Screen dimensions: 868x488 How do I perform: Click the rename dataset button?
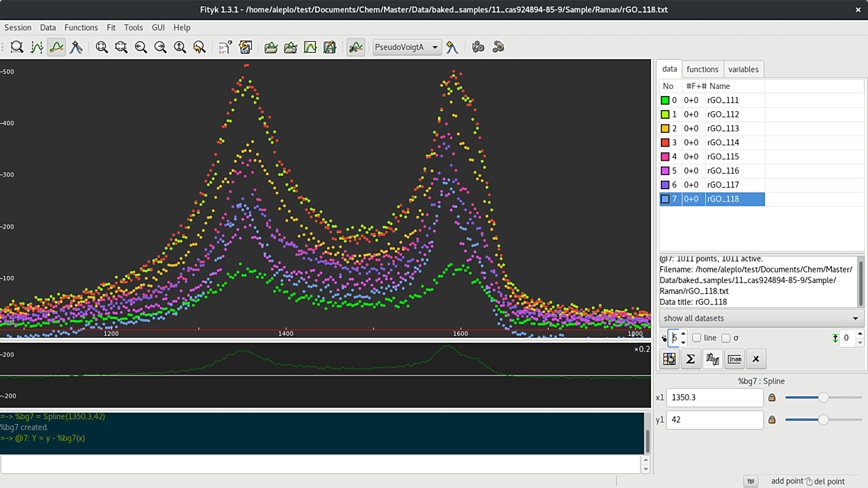[734, 359]
